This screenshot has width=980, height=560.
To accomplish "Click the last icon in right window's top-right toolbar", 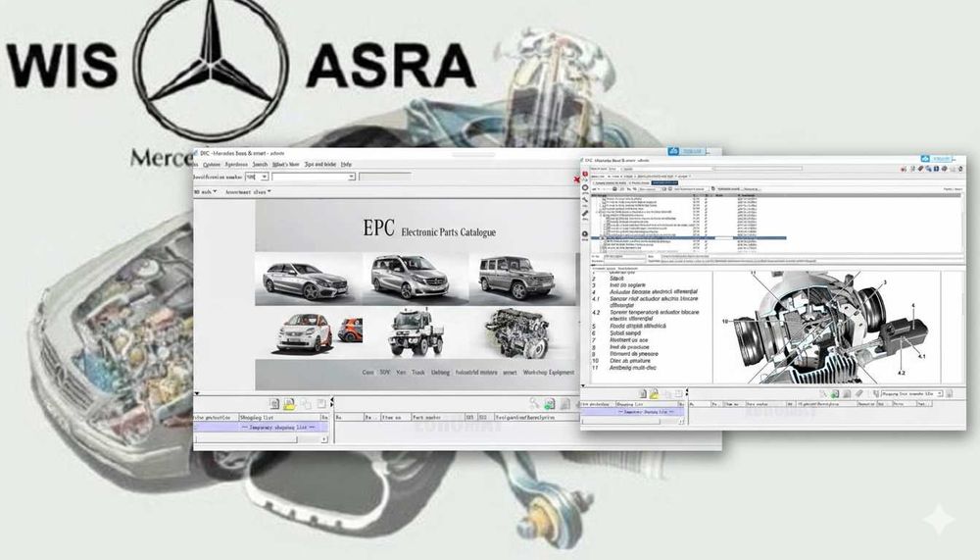I will click(x=959, y=169).
